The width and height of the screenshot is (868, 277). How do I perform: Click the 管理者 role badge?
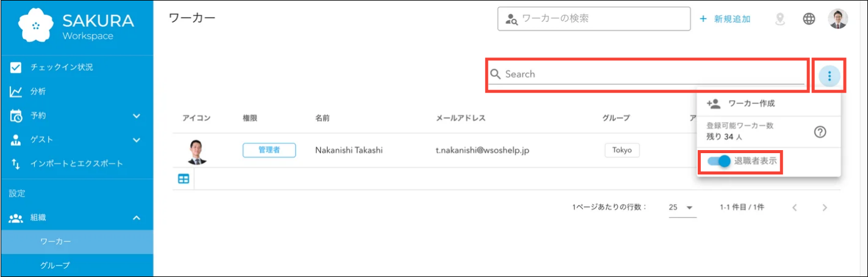[x=269, y=150]
